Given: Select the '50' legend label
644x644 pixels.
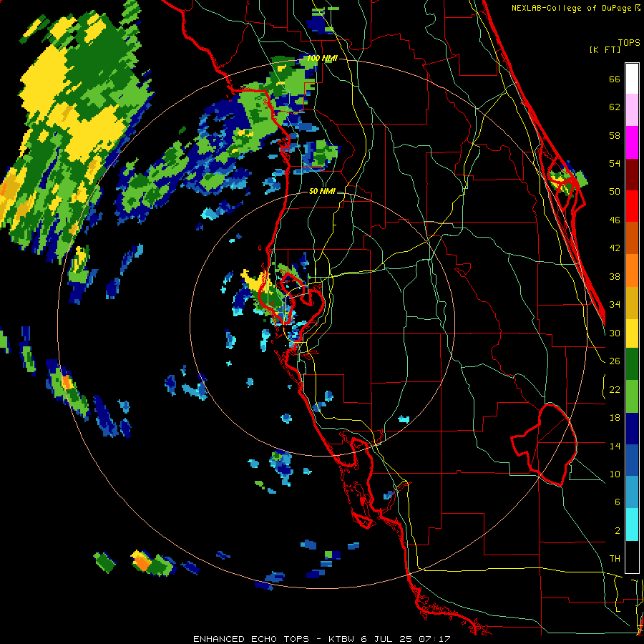Looking at the screenshot, I should pos(615,192).
